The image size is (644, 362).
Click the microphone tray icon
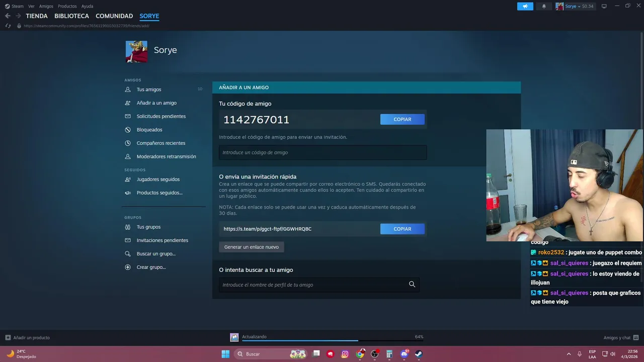(580, 354)
